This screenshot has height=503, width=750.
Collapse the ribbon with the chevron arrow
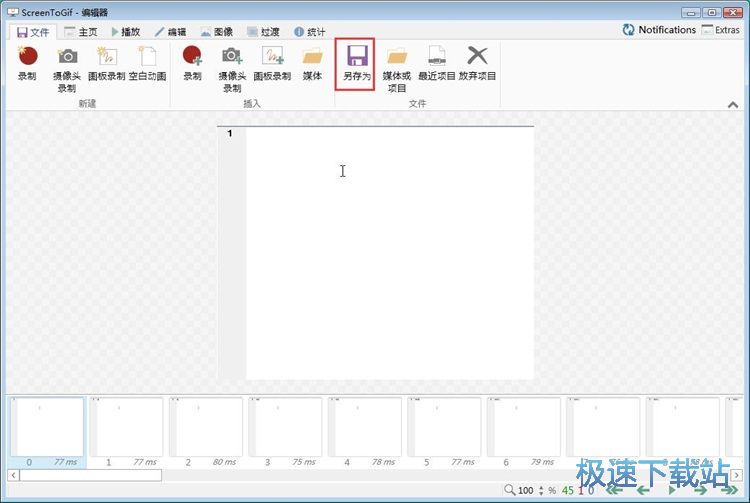pyautogui.click(x=733, y=104)
